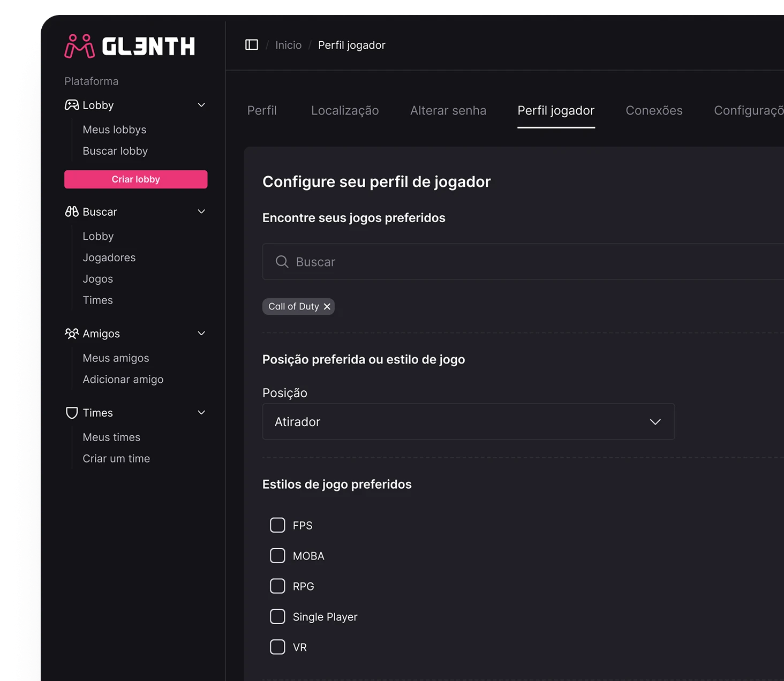784x681 pixels.
Task: Focus the Buscar games search field
Action: (523, 262)
